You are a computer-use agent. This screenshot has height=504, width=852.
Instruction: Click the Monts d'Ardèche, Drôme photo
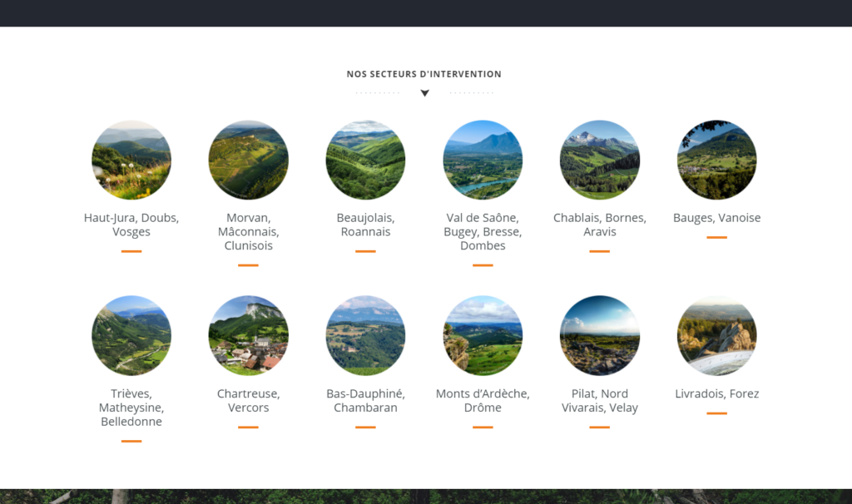483,335
